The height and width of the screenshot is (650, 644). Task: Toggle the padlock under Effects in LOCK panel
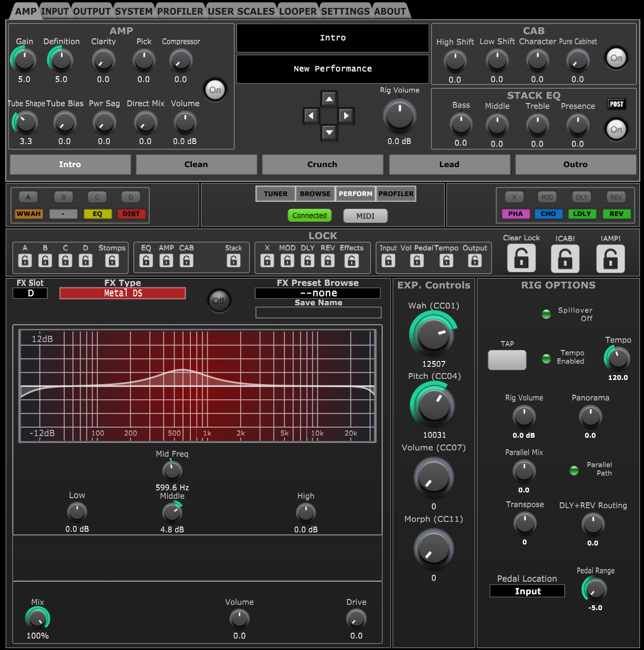pos(352,260)
